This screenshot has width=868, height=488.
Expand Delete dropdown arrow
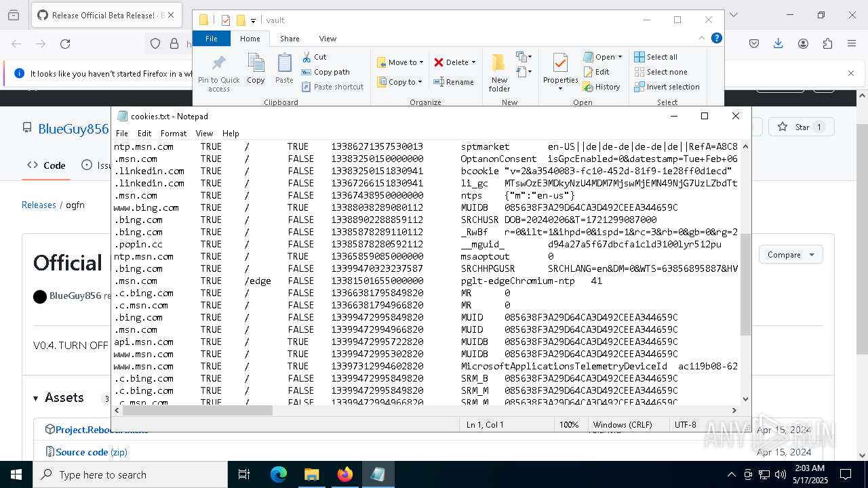[473, 62]
